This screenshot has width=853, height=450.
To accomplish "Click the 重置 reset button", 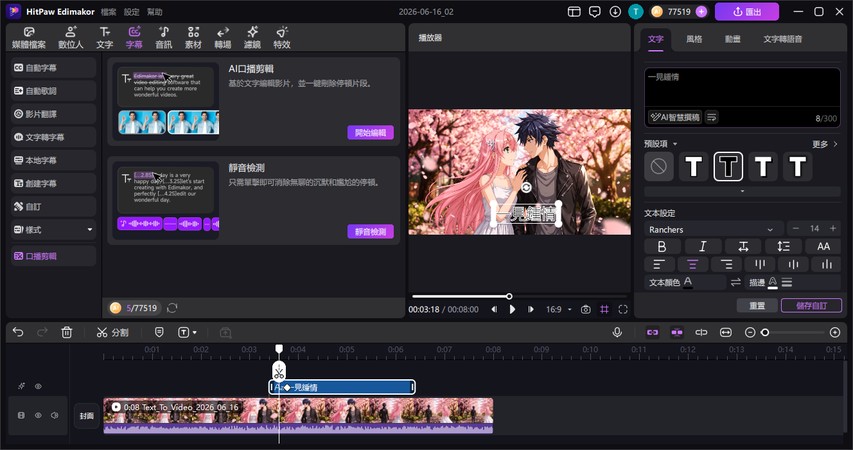I will pos(757,306).
